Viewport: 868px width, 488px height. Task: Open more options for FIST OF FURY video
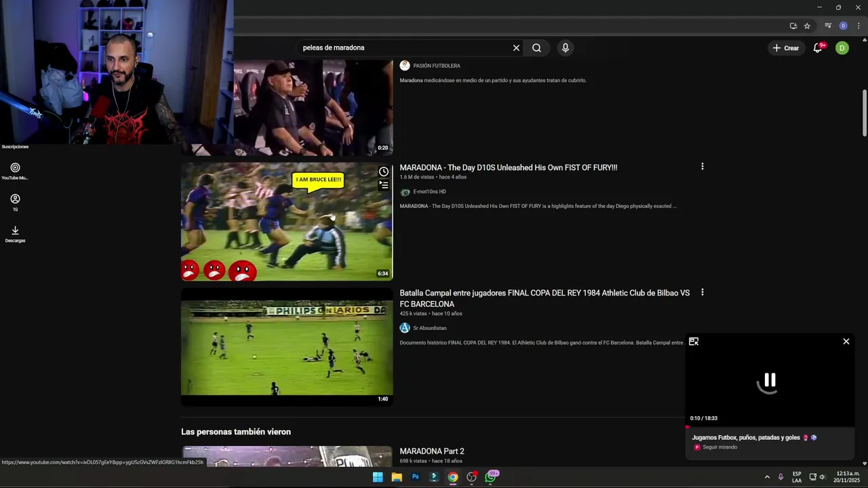pos(702,167)
